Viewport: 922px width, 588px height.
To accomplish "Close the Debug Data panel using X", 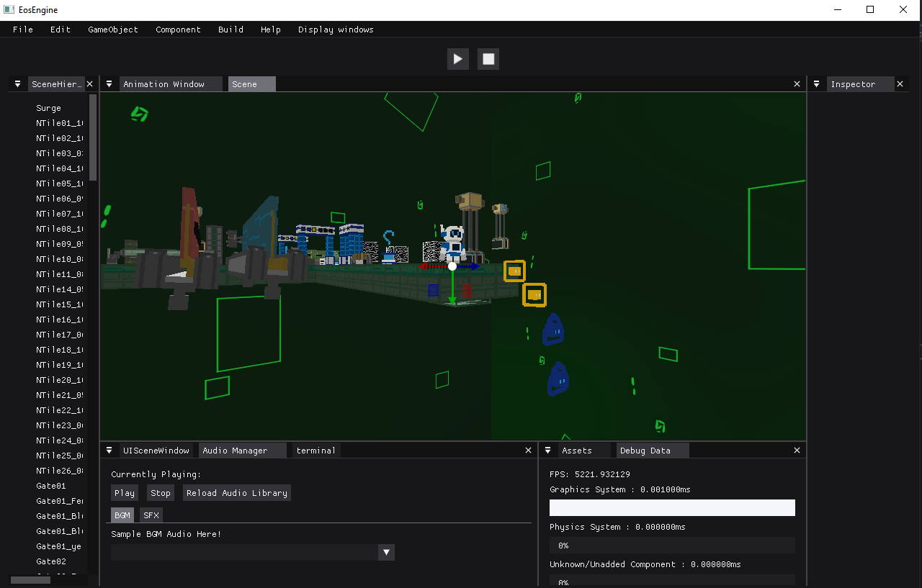I will click(797, 451).
